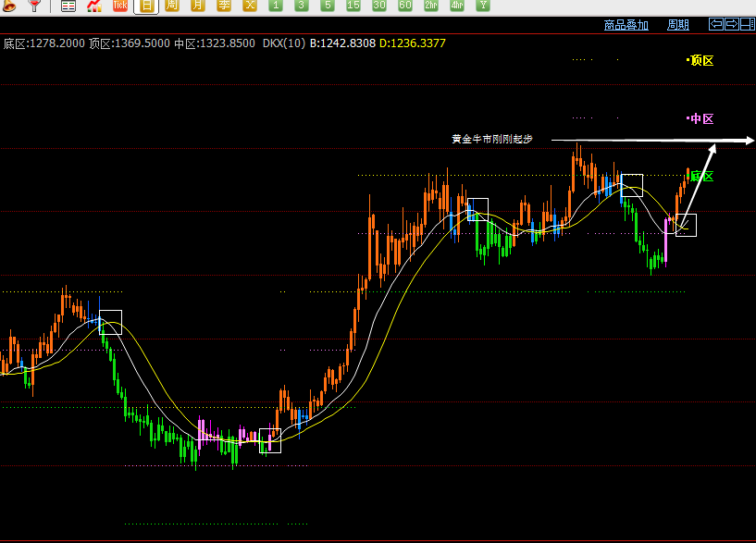Switch to Tick chart view
The image size is (756, 543).
120,6
